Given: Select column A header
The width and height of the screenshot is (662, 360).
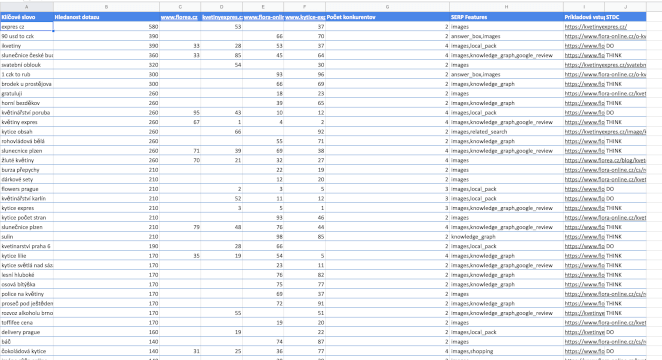Looking at the screenshot, I should tap(27, 7).
